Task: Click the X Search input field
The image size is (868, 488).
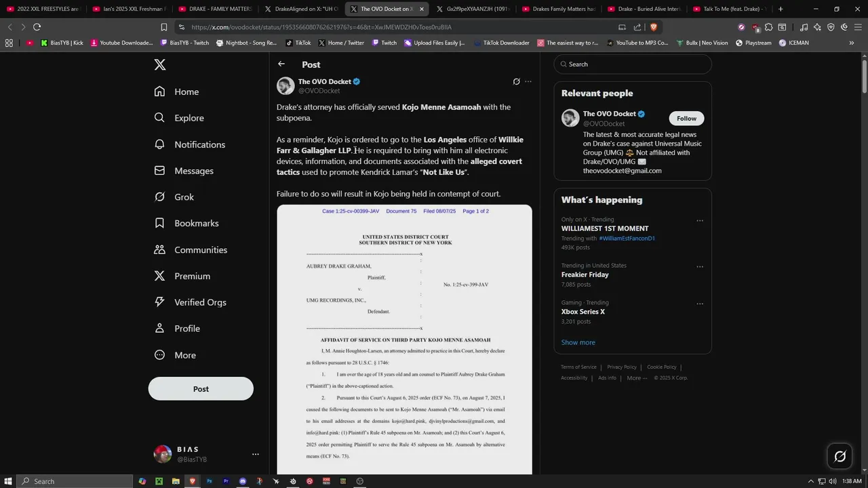Action: click(x=633, y=64)
